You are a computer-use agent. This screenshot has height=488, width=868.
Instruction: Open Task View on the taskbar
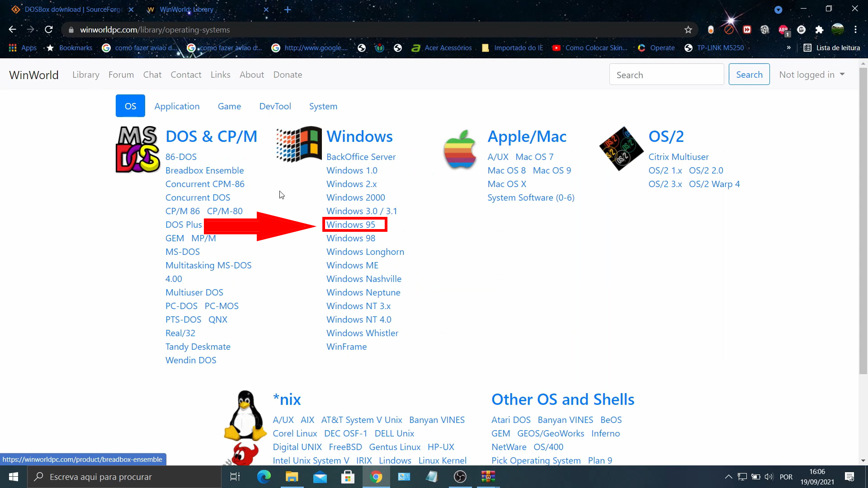[235, 477]
